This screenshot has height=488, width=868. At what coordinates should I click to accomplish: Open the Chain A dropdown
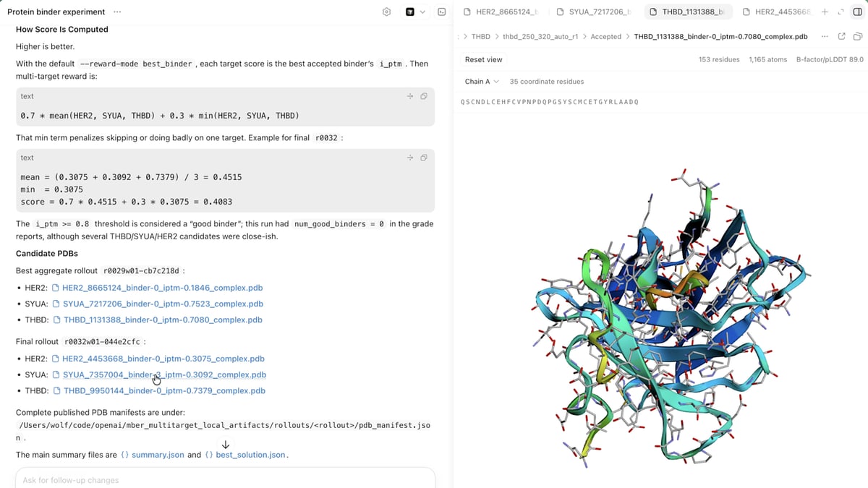482,82
